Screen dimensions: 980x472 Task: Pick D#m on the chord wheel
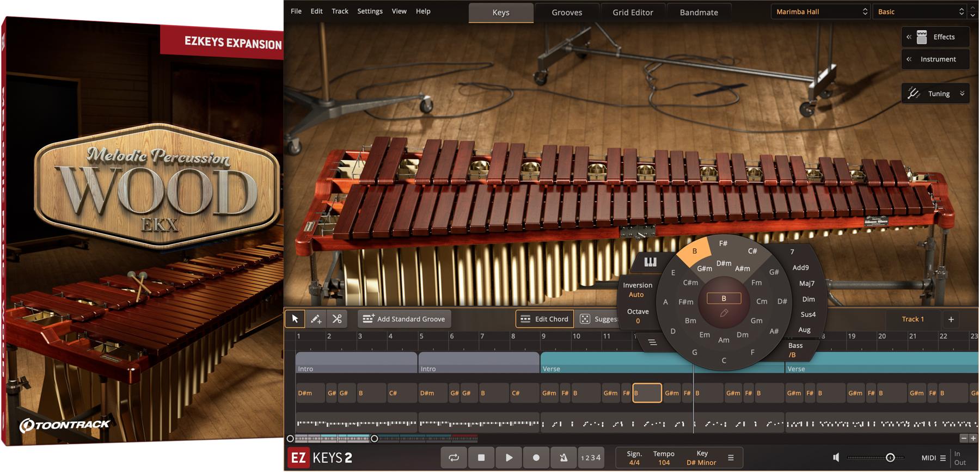pyautogui.click(x=724, y=263)
